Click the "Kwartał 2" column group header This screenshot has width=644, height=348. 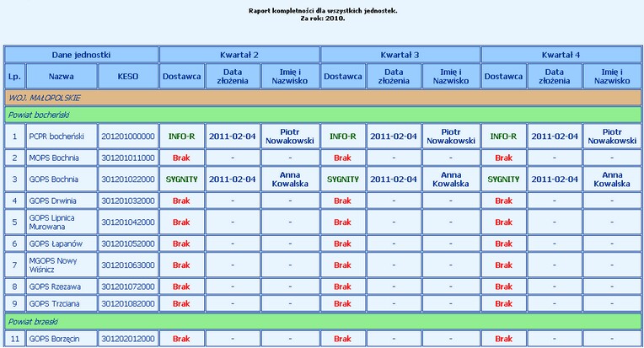239,55
